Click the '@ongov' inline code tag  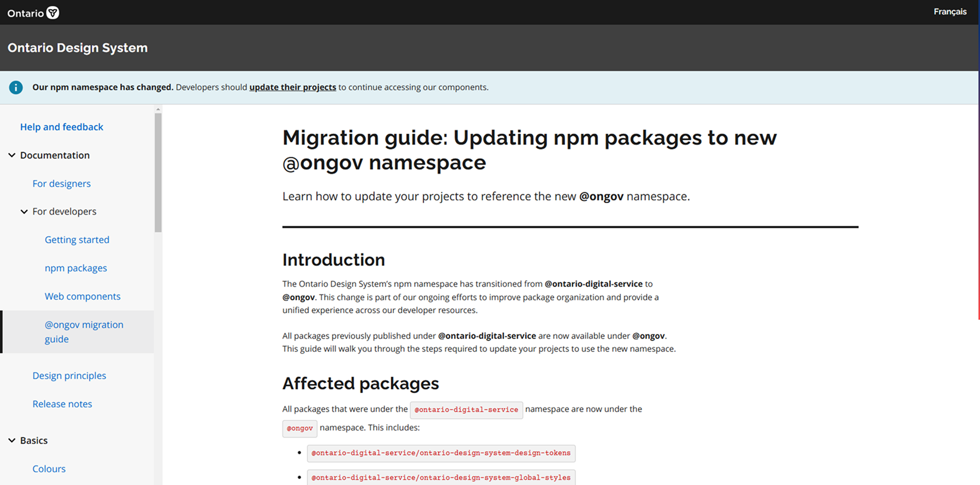point(300,428)
